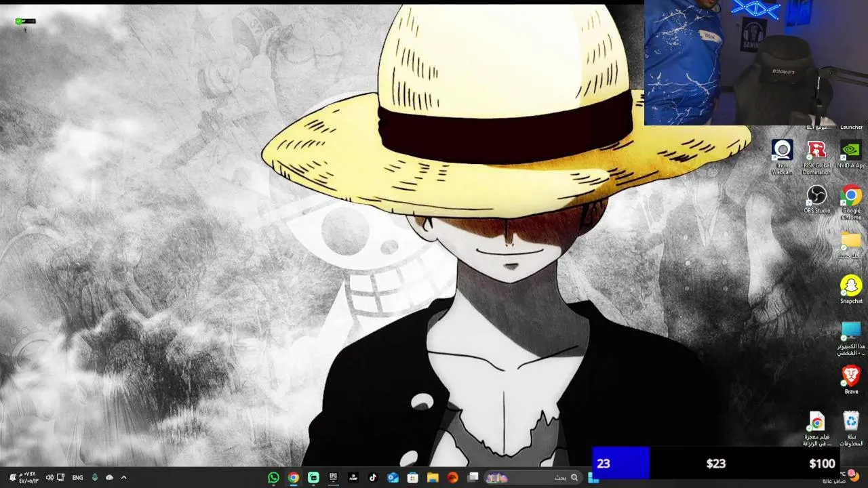Viewport: 868px width, 488px height.
Task: Open Task View from the taskbar
Action: click(x=473, y=477)
